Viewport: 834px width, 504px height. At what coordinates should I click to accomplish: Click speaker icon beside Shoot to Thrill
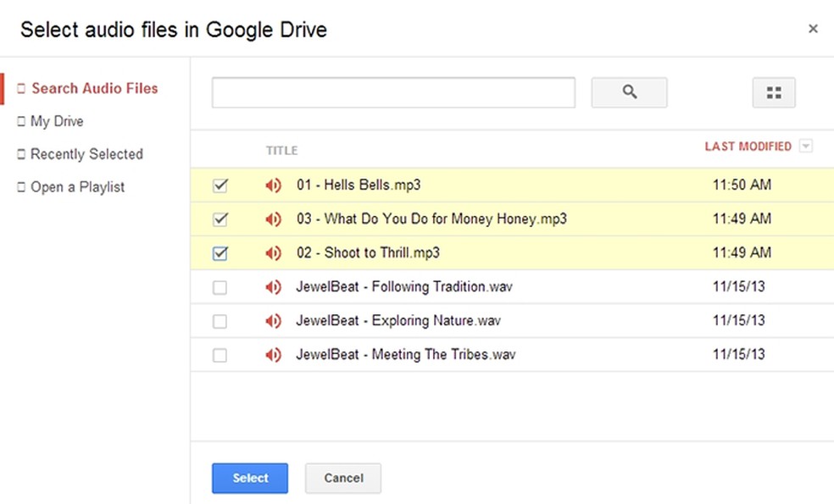(x=273, y=253)
